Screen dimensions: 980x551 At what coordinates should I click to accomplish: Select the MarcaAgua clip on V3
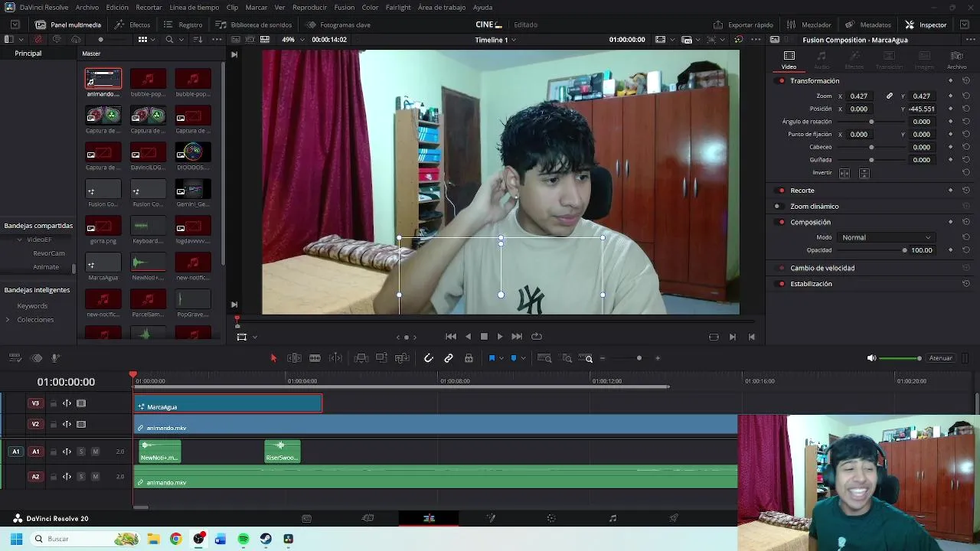228,403
